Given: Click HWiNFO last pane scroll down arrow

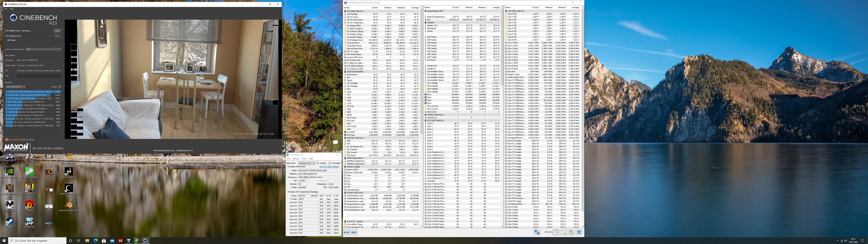Looking at the screenshot, I should pos(583,227).
